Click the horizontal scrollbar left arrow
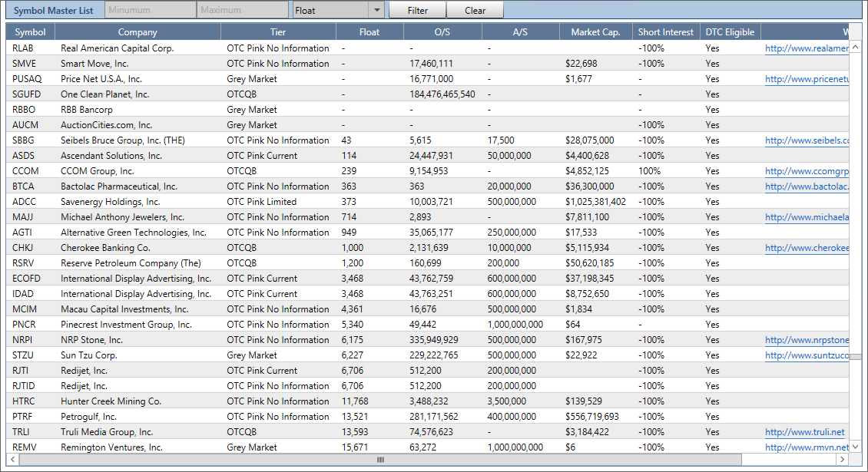868x472 pixels. 13,459
